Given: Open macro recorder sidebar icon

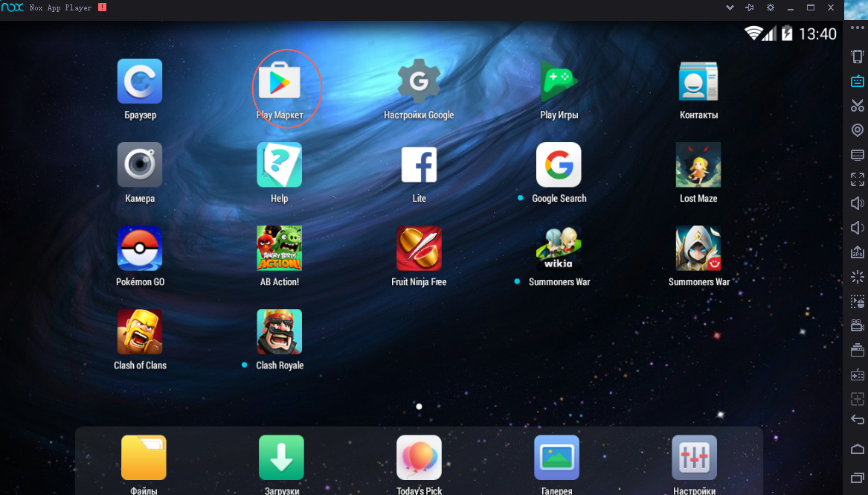Looking at the screenshot, I should point(857,301).
